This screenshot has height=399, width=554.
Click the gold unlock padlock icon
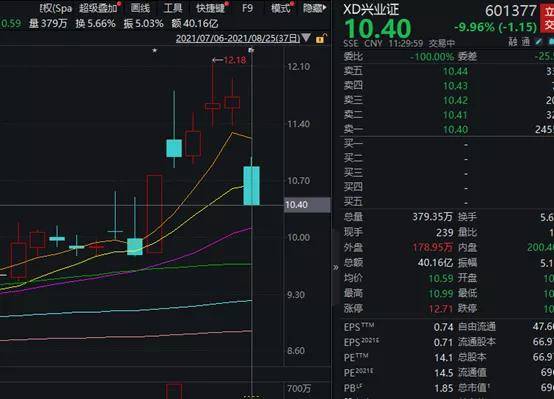[321, 38]
